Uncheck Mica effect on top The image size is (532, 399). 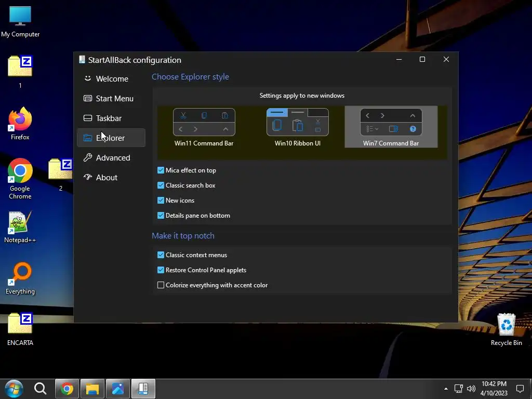(x=161, y=170)
